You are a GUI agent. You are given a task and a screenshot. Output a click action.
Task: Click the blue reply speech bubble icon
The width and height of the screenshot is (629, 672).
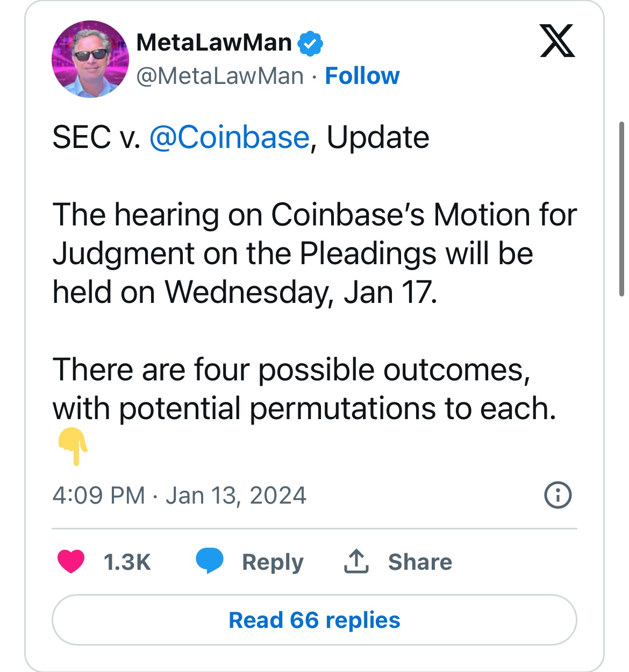coord(209,561)
